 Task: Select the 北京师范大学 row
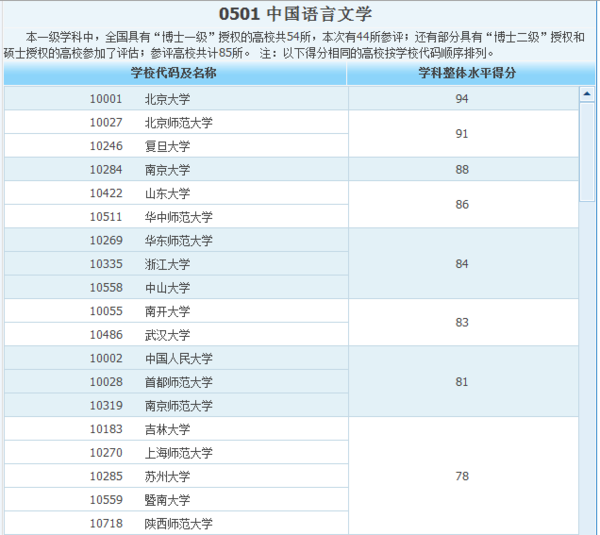point(176,122)
